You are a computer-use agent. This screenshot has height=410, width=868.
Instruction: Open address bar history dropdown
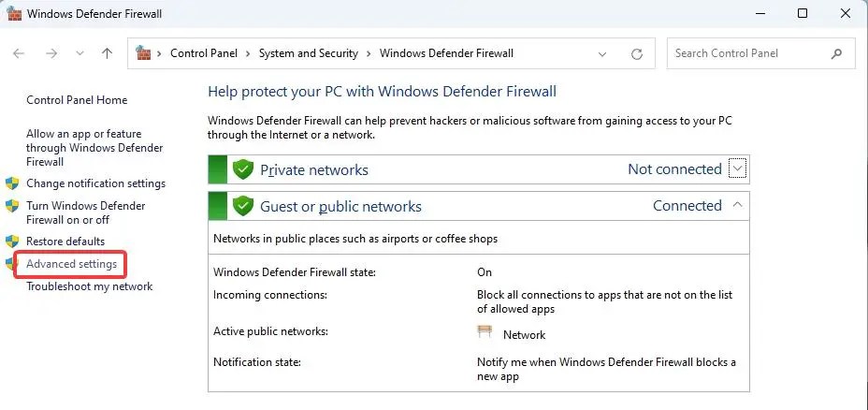(x=602, y=53)
